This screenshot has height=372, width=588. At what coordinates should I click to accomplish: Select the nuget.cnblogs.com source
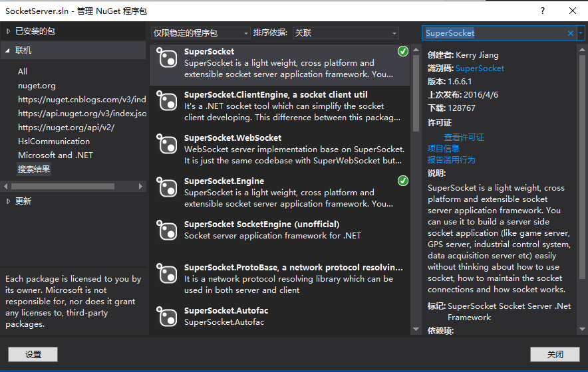pos(82,100)
